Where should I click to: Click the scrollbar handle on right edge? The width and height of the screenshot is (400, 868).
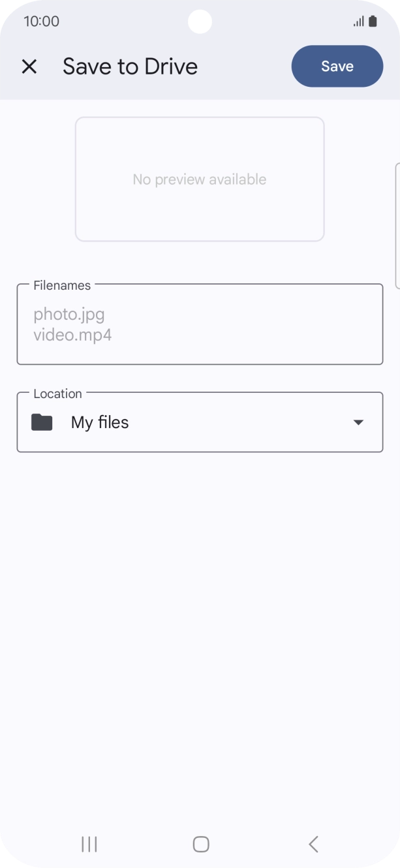click(x=397, y=225)
